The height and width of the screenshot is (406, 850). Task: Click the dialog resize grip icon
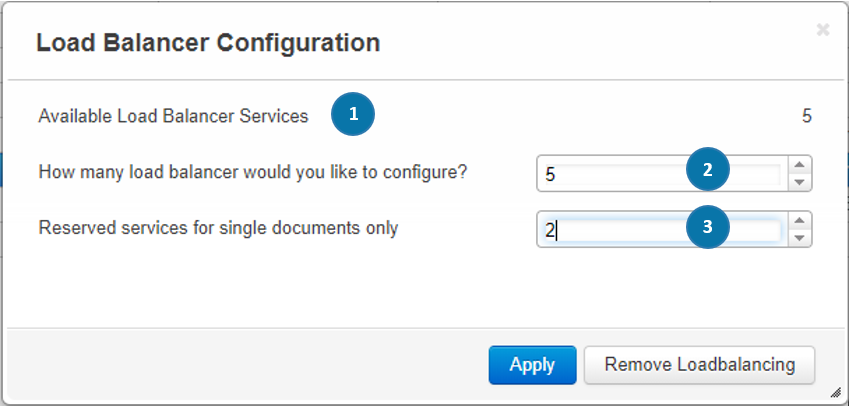834,393
